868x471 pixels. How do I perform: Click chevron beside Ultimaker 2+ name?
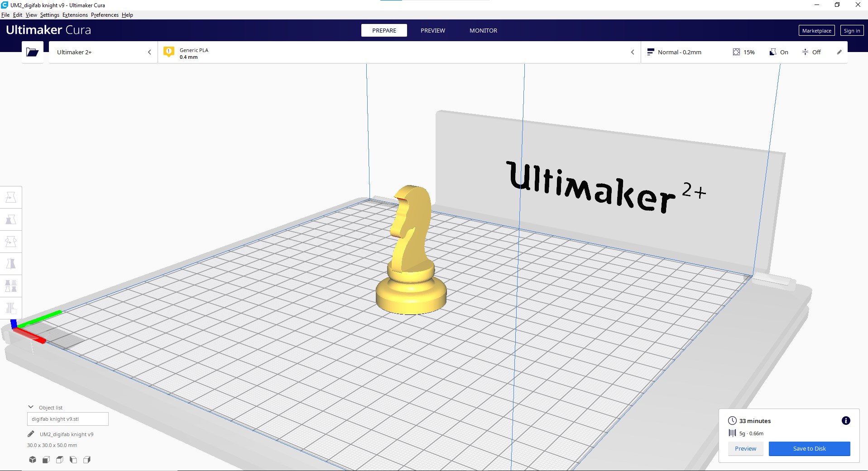[x=149, y=52]
